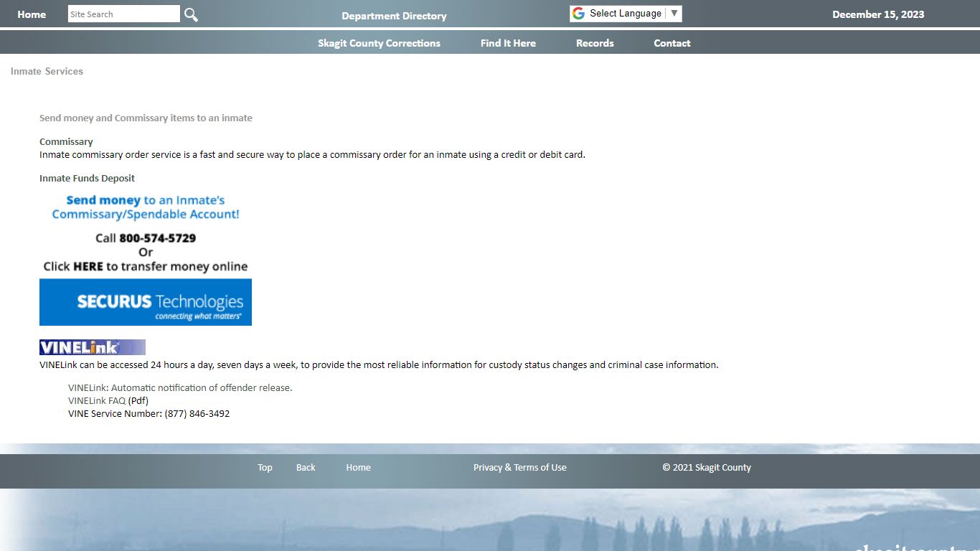Click the Securus Technologies blue banner
This screenshot has width=980, height=551.
(x=146, y=302)
